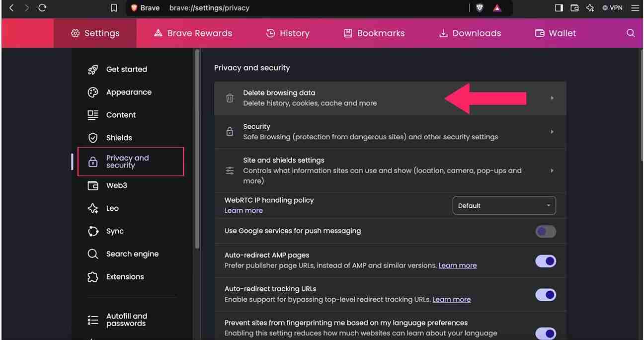Switch to the Bookmarks tab
This screenshot has width=644, height=340.
click(x=374, y=33)
